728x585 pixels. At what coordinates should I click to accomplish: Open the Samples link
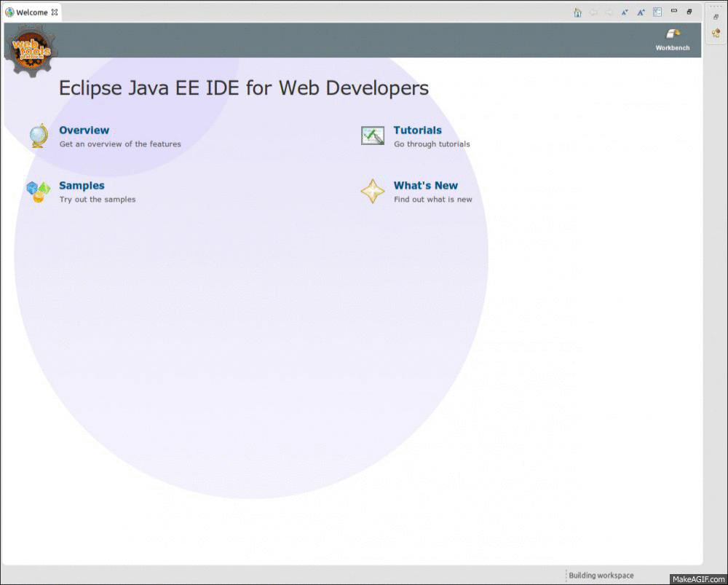tap(82, 185)
